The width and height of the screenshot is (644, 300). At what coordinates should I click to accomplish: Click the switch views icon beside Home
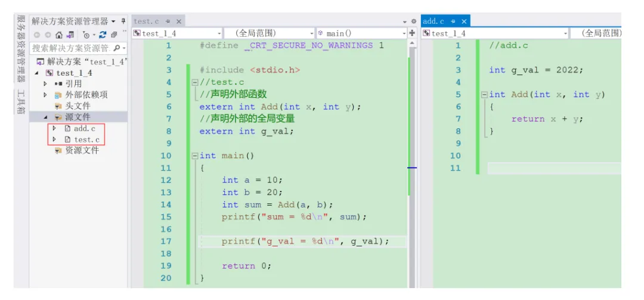click(x=70, y=35)
